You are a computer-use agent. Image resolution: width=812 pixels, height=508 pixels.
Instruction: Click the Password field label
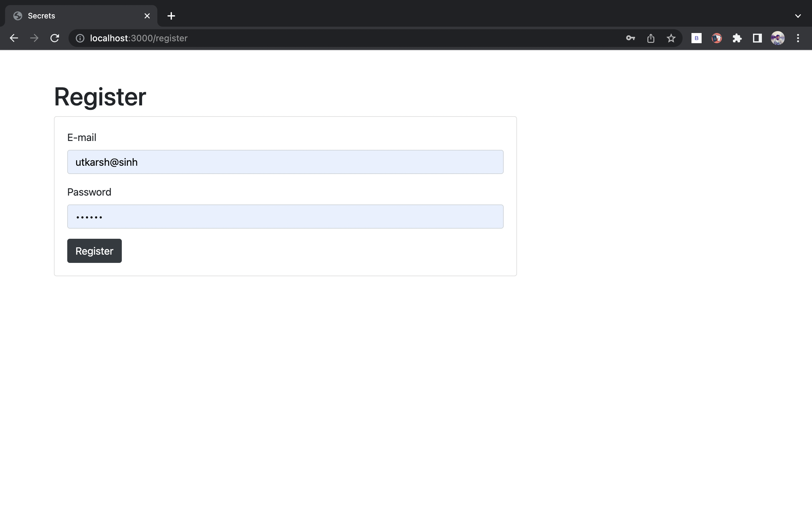tap(89, 192)
